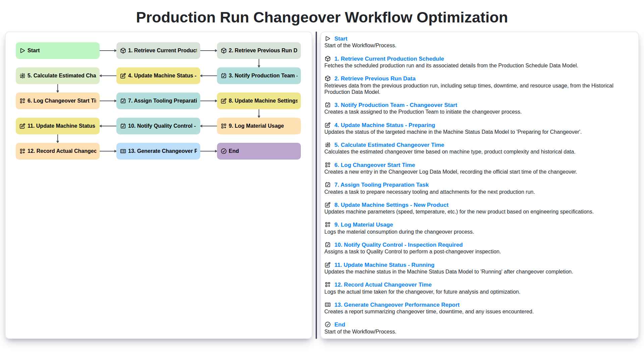Select the pencil icon on Update Machine Settings node
Image resolution: width=644 pixels, height=362 pixels.
(224, 101)
